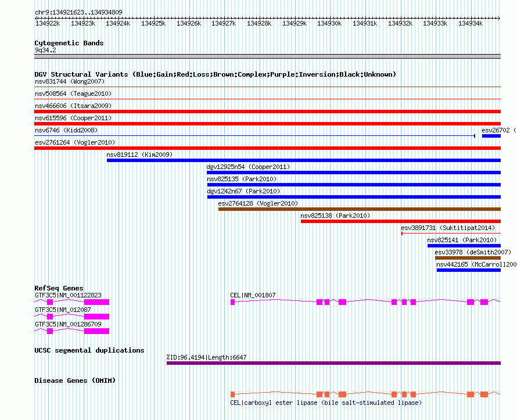Open the dgv1242n67 (Park2010) variant label
The image size is (517, 420).
pyautogui.click(x=243, y=191)
